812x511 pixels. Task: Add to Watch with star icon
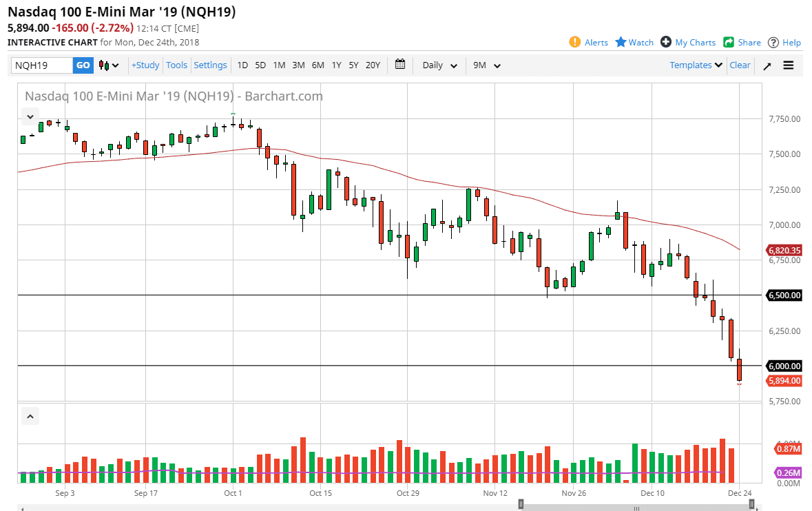point(621,42)
